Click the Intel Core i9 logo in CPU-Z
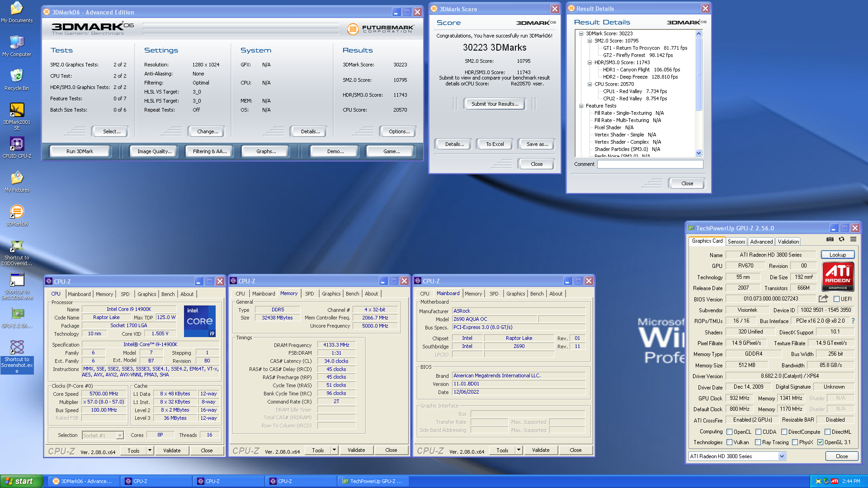Screen dimensions: 868x488 [200, 321]
